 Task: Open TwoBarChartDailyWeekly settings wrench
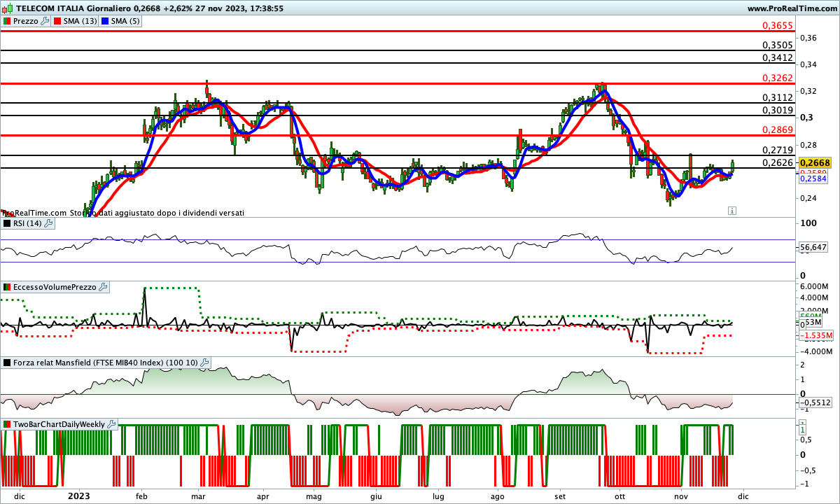click(112, 424)
